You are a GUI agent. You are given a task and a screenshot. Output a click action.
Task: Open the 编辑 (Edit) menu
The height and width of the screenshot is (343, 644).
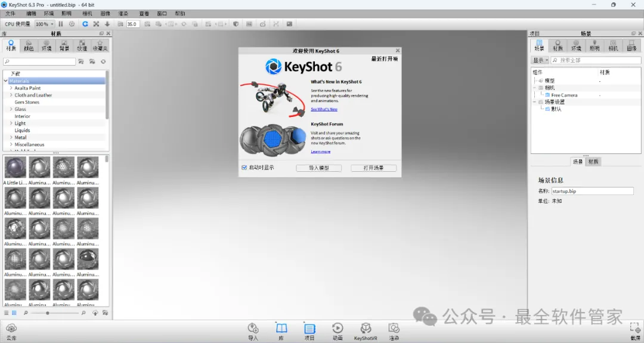31,14
